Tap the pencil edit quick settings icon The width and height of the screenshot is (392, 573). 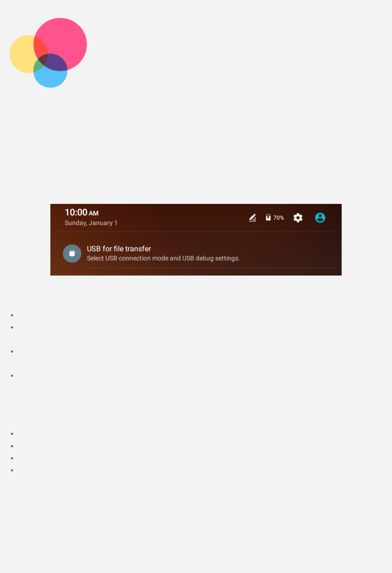[253, 218]
